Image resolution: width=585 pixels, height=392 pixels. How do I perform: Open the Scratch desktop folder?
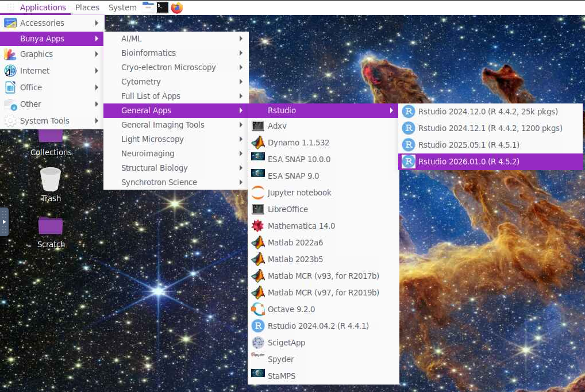click(x=51, y=232)
